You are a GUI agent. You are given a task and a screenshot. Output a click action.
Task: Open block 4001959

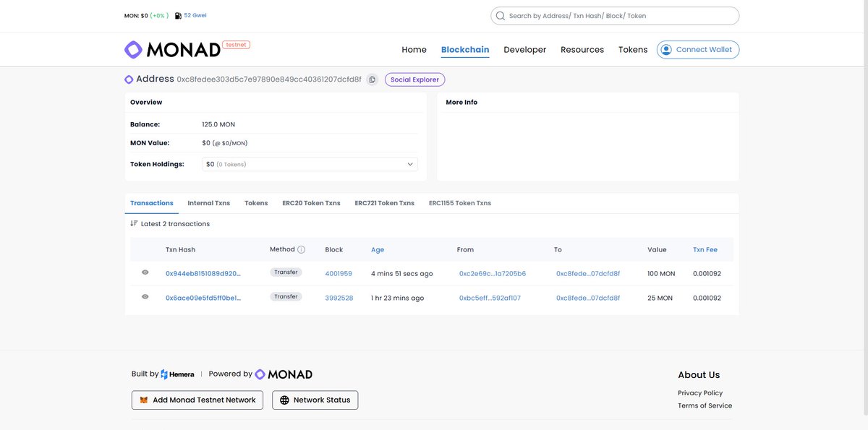click(x=339, y=274)
